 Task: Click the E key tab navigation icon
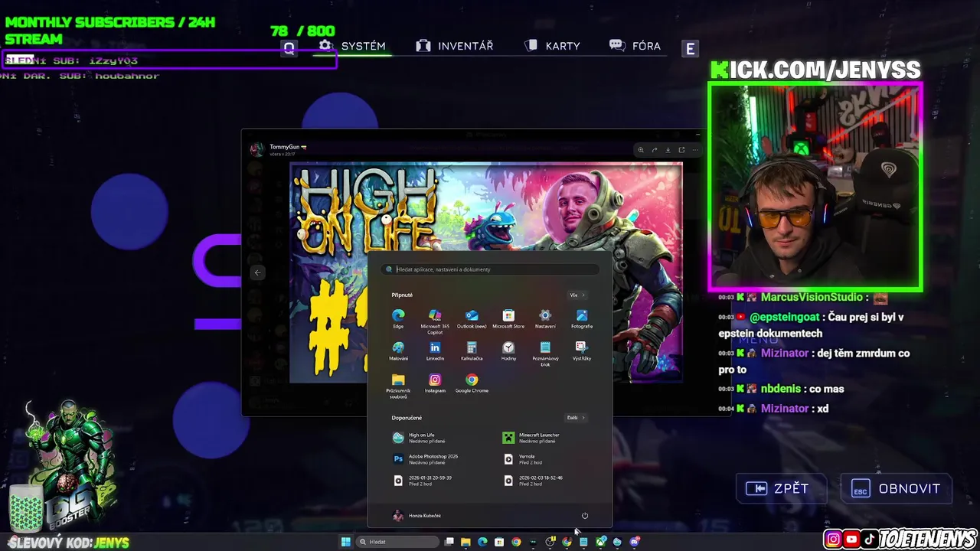tap(690, 48)
